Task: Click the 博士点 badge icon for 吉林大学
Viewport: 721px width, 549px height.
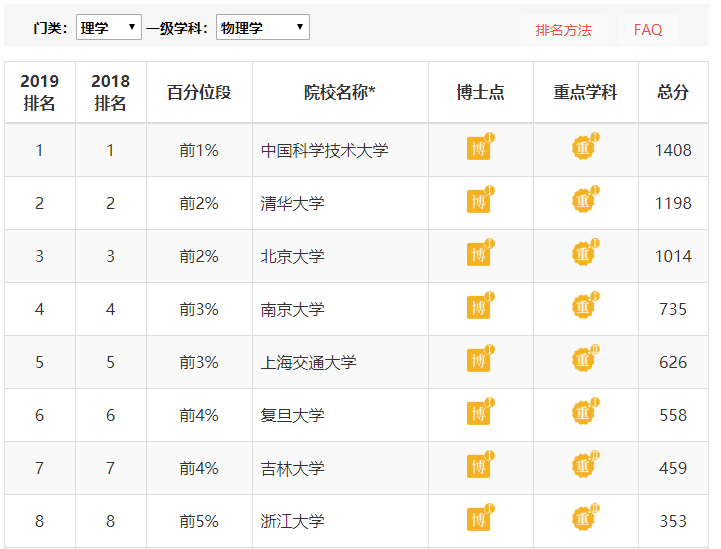Action: pos(480,465)
